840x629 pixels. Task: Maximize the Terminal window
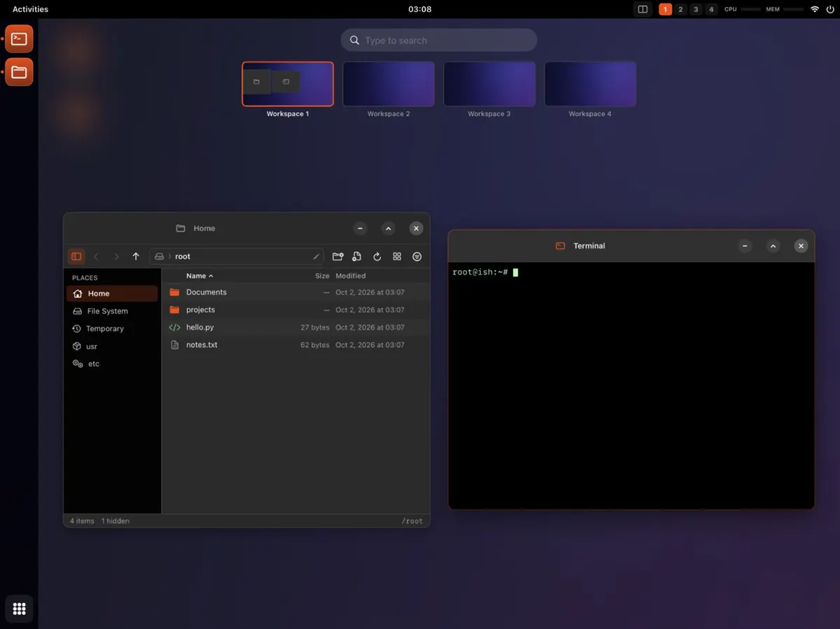[773, 246]
